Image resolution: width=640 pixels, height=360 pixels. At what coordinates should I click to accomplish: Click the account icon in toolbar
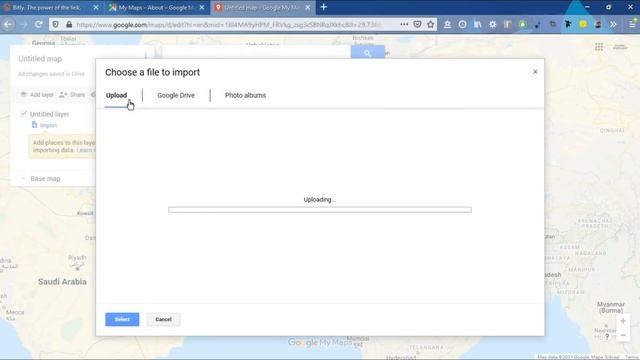(x=447, y=24)
